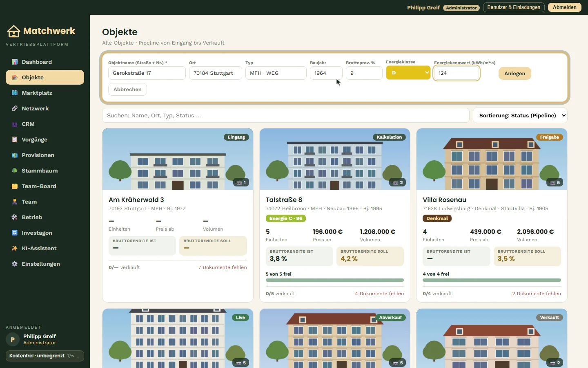Click '7 Dokumente fehlen' on Am Kräherwald 3
The width and height of the screenshot is (588, 368).
[223, 267]
